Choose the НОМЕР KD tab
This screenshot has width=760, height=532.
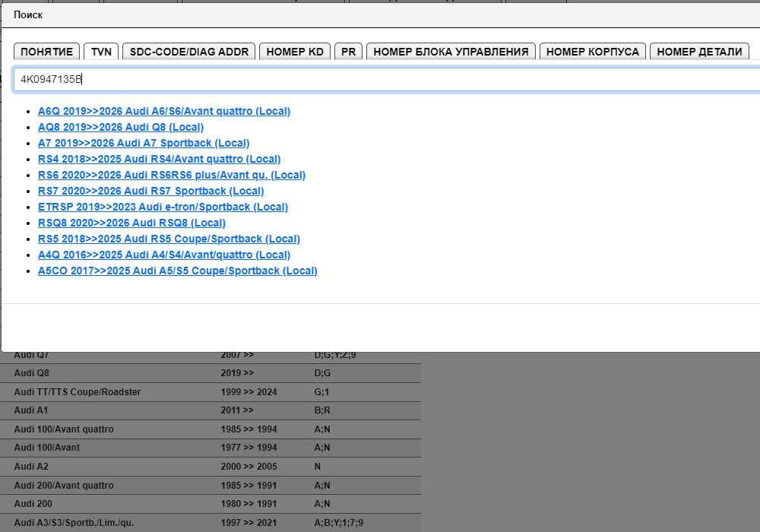pyautogui.click(x=295, y=52)
